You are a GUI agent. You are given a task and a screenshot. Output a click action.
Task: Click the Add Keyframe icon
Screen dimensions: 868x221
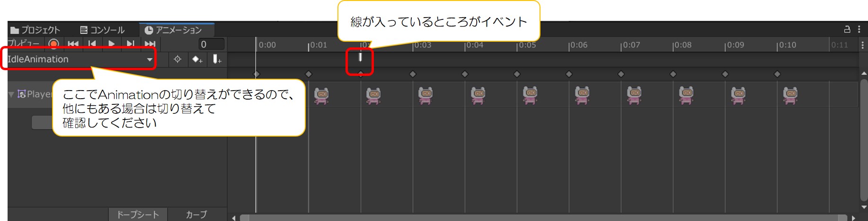click(197, 59)
